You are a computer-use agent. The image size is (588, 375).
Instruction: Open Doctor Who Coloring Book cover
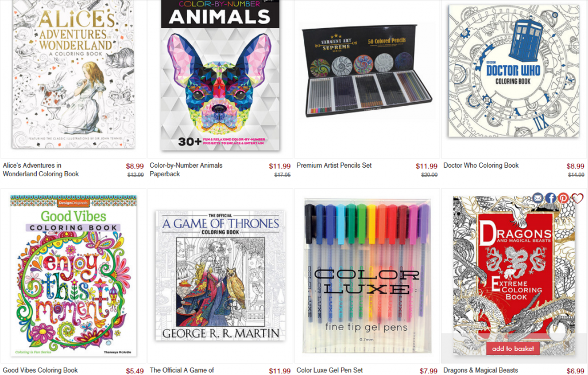[x=514, y=71]
